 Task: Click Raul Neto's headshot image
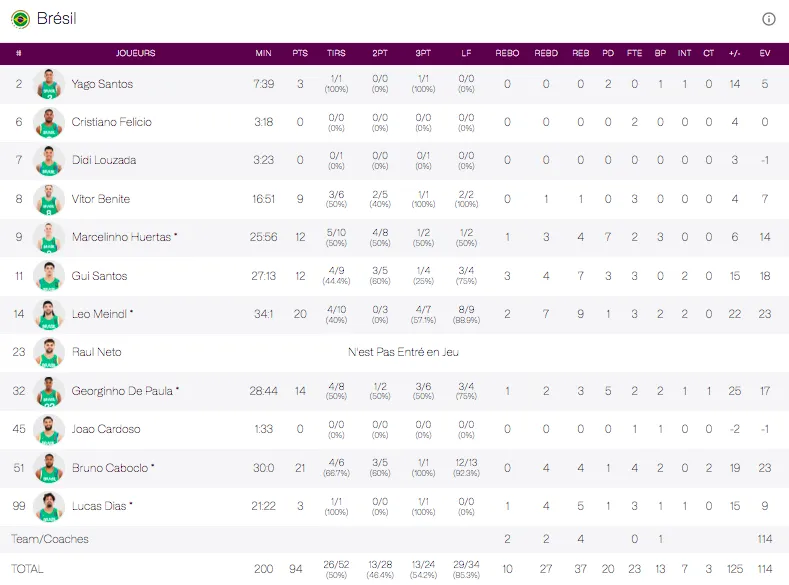click(x=48, y=352)
